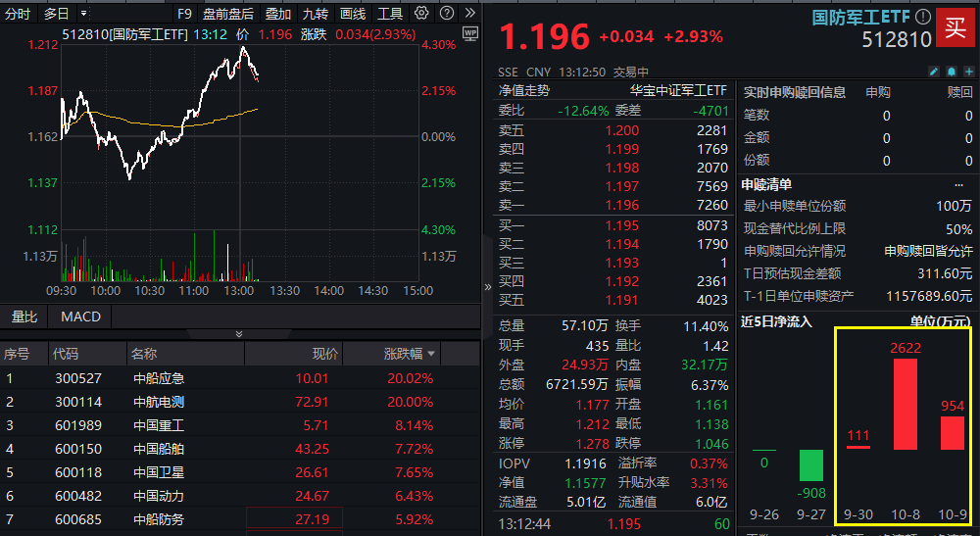This screenshot has width=980, height=536.
Task: Select the 分时 intraday chart tab
Action: (x=18, y=14)
